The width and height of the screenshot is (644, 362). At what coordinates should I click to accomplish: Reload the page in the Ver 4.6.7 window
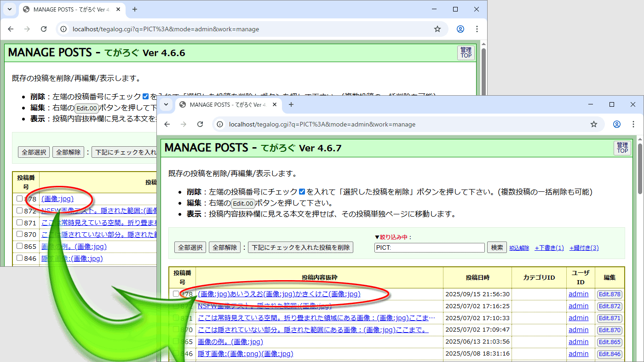[200, 124]
